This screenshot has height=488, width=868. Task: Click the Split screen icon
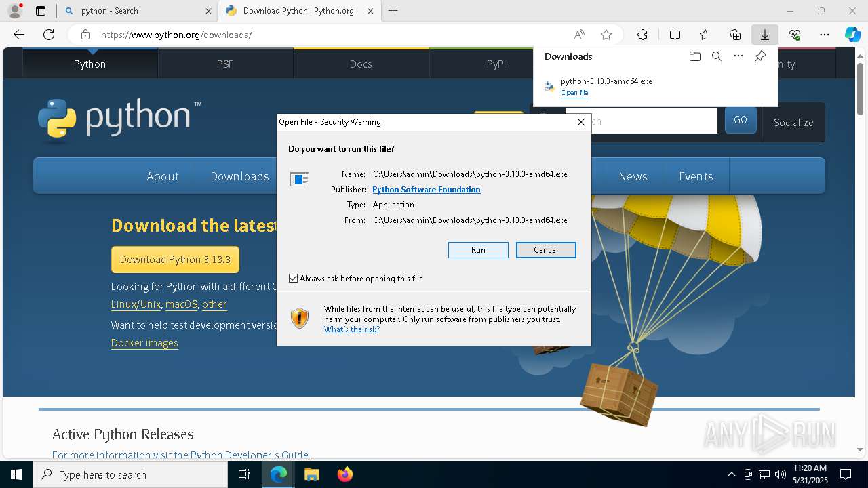click(675, 35)
